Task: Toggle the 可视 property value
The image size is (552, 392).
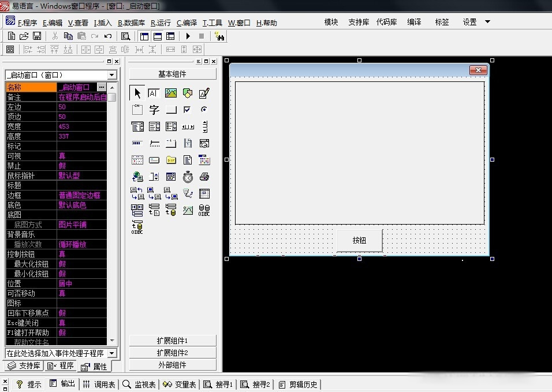Action: point(81,156)
